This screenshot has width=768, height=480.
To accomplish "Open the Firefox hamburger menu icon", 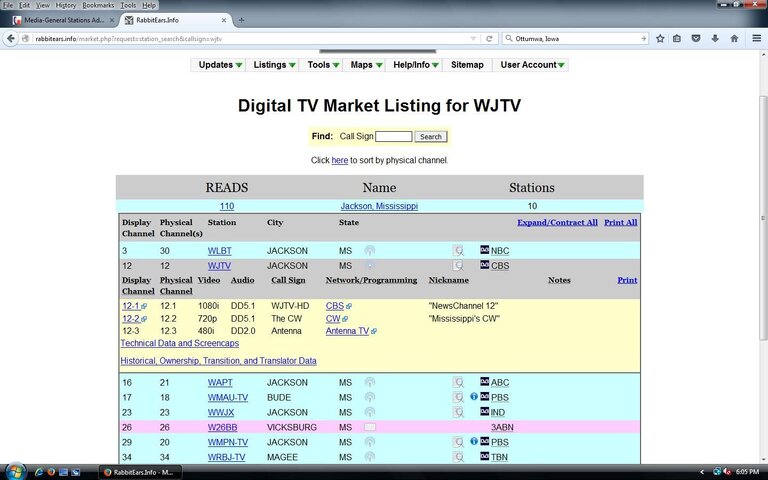I will (756, 38).
